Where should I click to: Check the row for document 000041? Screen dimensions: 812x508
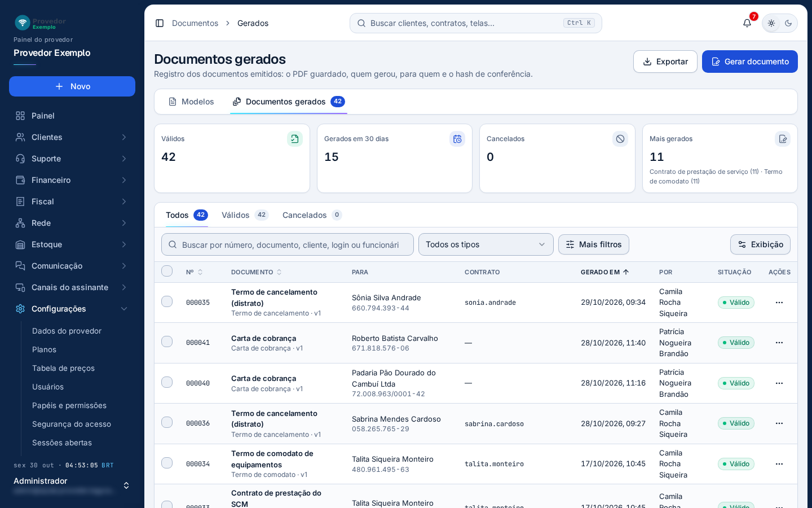(x=167, y=341)
